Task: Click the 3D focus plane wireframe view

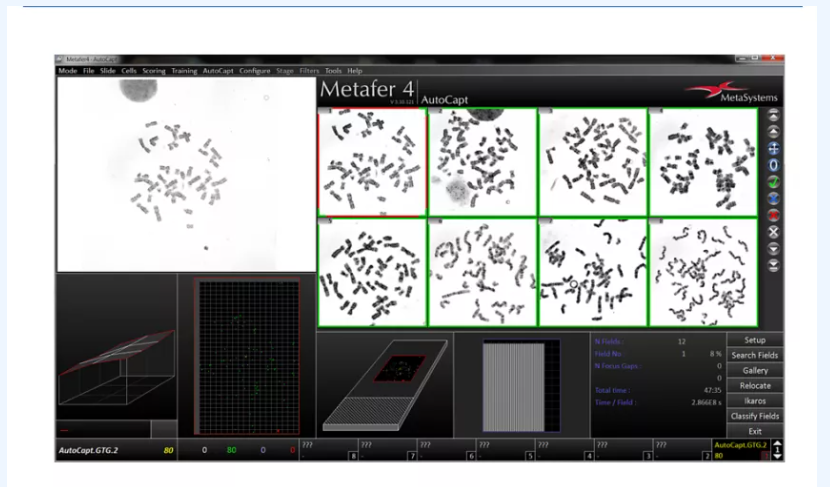Action: (116, 366)
